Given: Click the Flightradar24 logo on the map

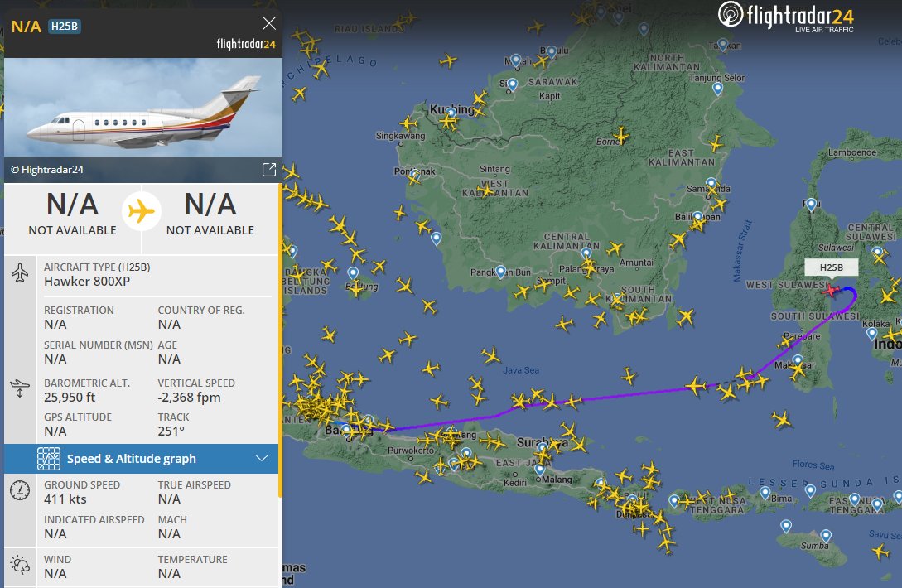Looking at the screenshot, I should 786,17.
